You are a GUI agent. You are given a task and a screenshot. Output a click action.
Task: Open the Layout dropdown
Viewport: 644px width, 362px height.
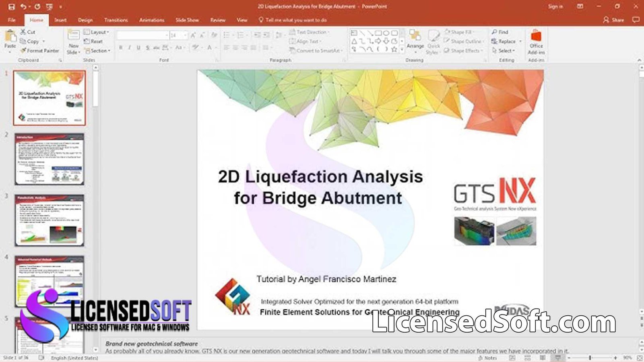(x=97, y=32)
